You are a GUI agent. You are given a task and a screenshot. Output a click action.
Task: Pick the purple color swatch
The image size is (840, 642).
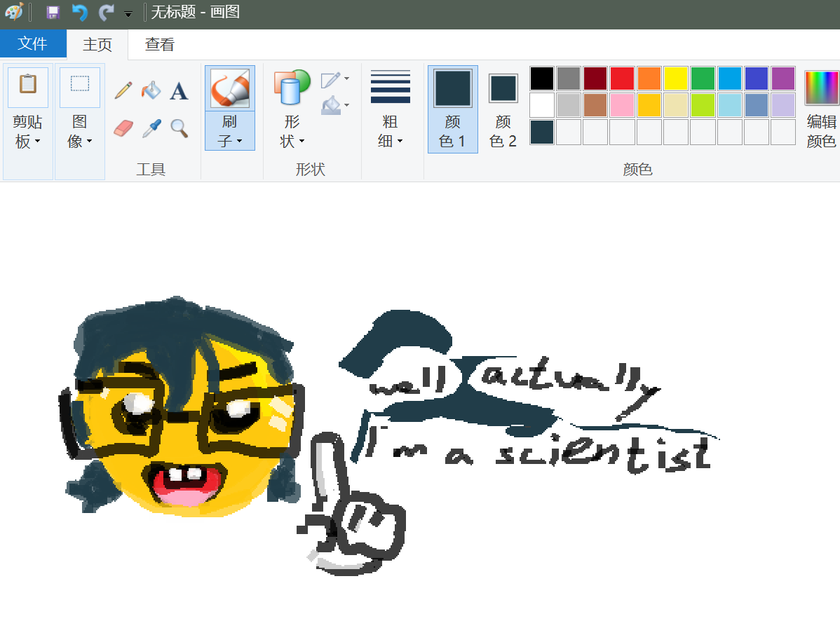783,78
